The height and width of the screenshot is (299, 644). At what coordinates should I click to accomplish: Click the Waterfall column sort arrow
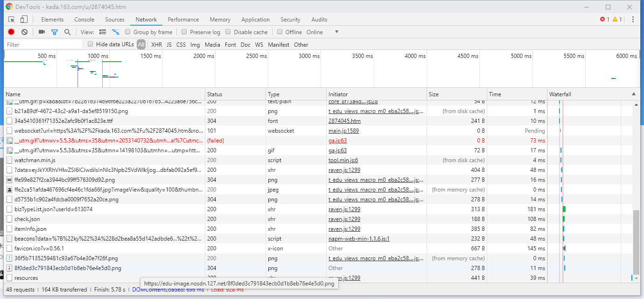click(x=633, y=94)
